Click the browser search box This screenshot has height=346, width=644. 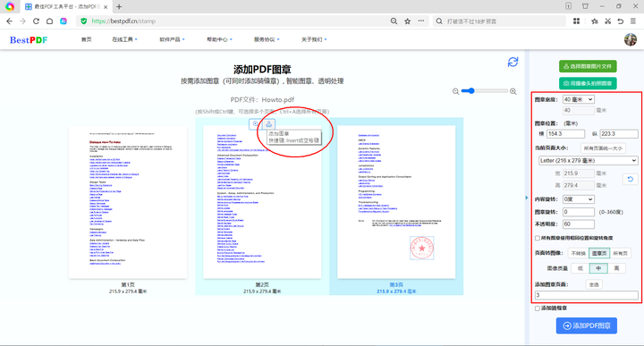tap(499, 21)
